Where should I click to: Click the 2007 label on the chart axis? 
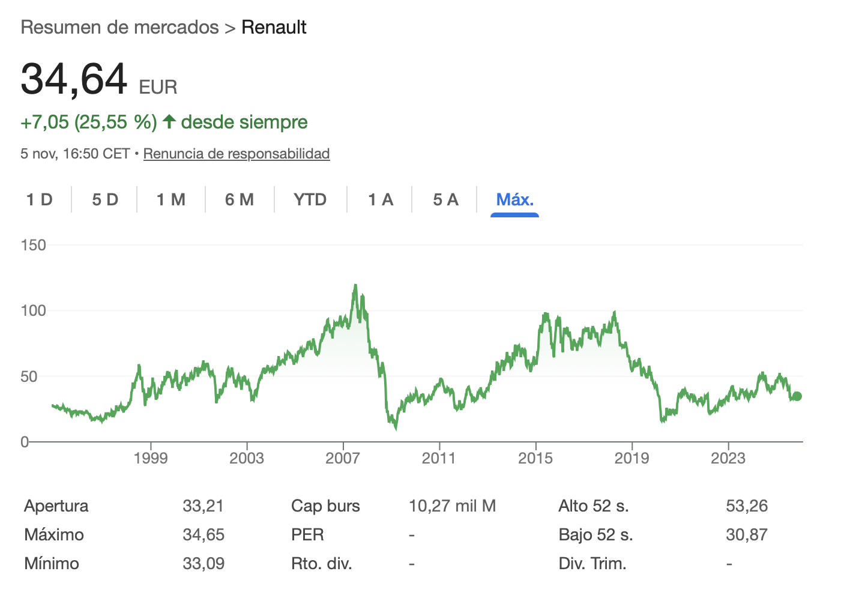coord(343,458)
